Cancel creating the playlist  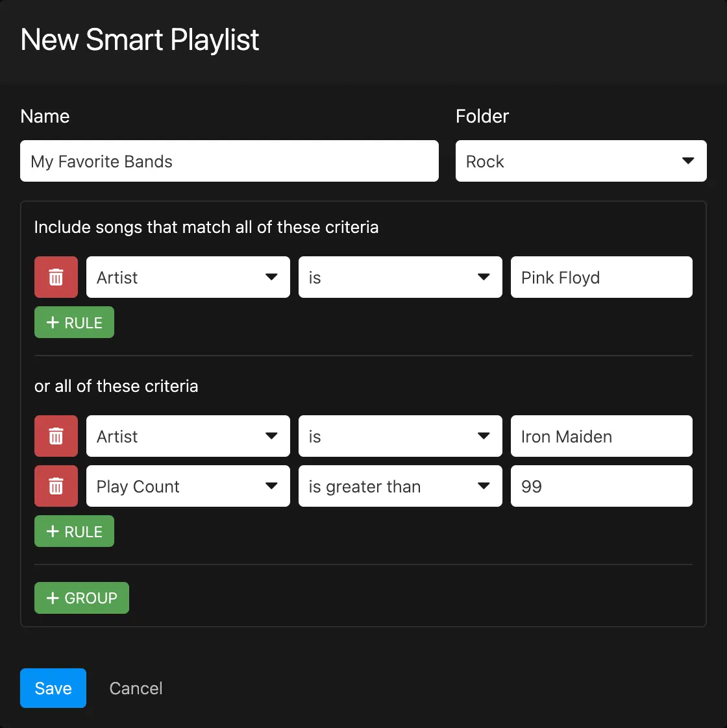click(x=136, y=688)
